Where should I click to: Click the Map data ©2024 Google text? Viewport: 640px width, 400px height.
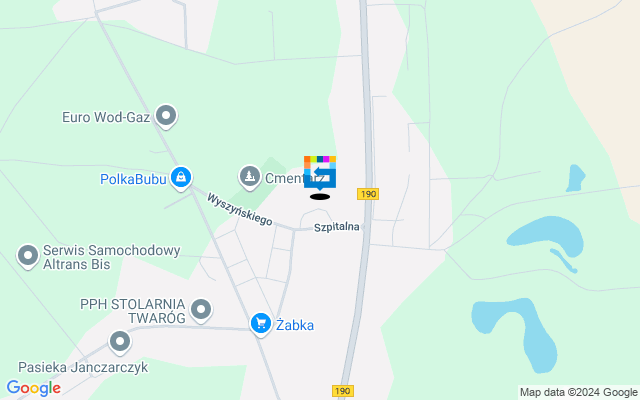pos(578,393)
